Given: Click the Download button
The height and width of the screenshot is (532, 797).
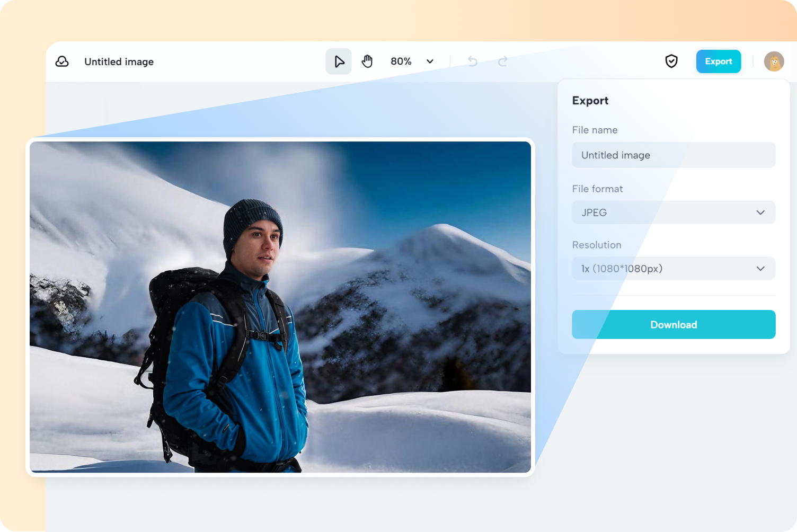Looking at the screenshot, I should coord(674,324).
